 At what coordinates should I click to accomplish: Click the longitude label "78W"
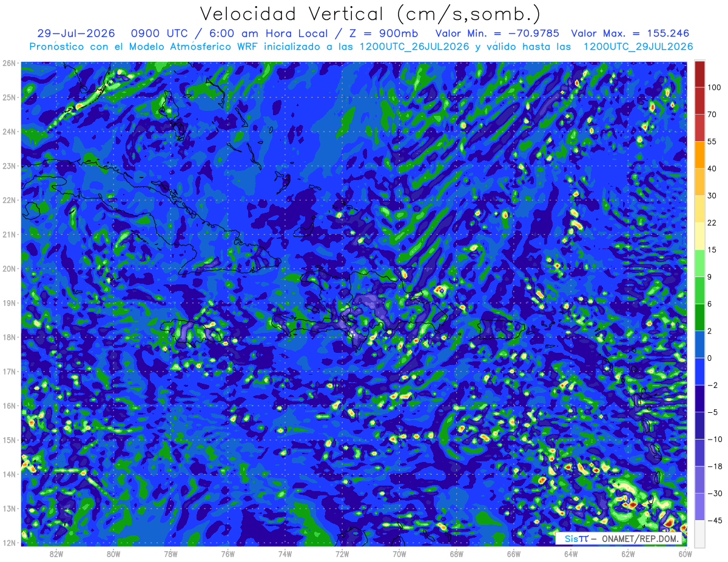170,554
